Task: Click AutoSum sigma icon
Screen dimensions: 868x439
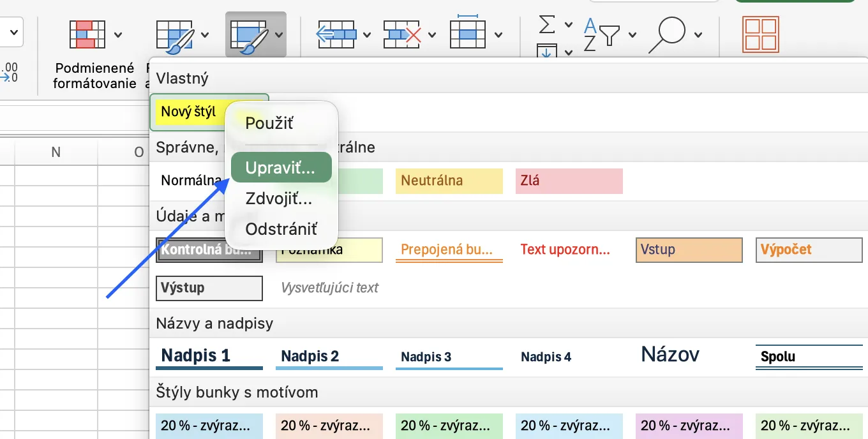Action: 547,25
